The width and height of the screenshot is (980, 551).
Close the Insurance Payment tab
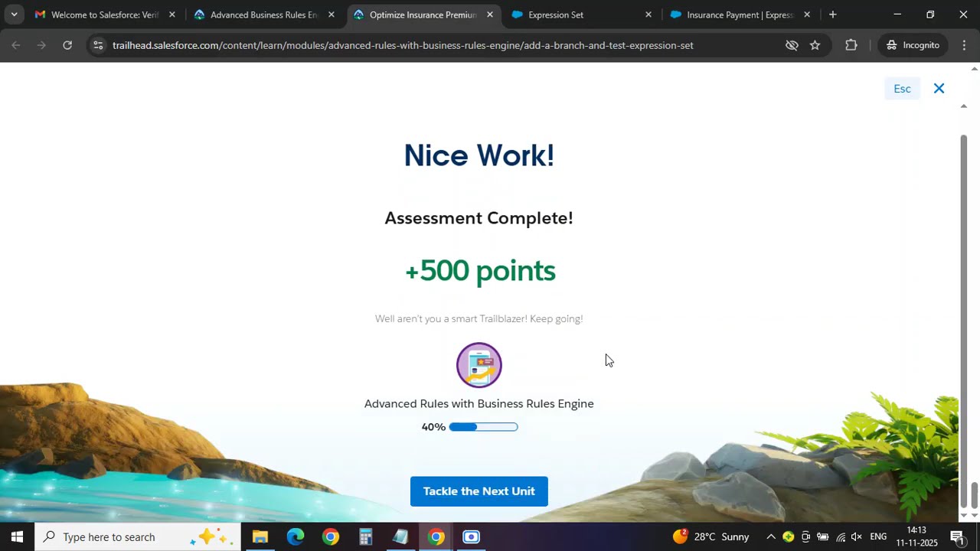click(x=807, y=15)
